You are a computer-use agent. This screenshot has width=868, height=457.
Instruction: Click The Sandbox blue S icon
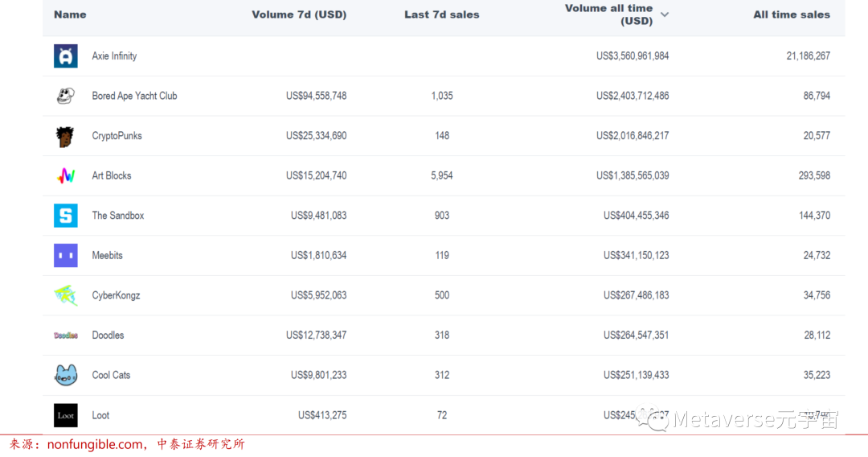(x=65, y=216)
